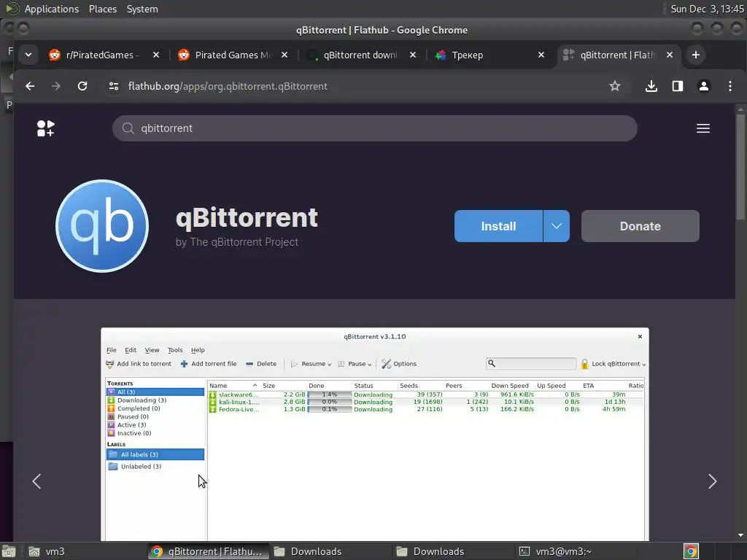Open a new tab with plus button

click(x=695, y=55)
